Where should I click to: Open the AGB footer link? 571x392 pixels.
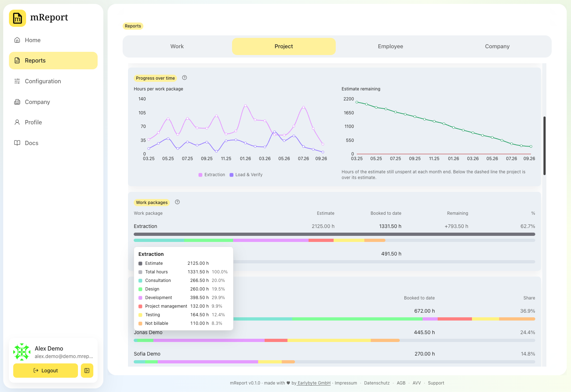[401, 383]
